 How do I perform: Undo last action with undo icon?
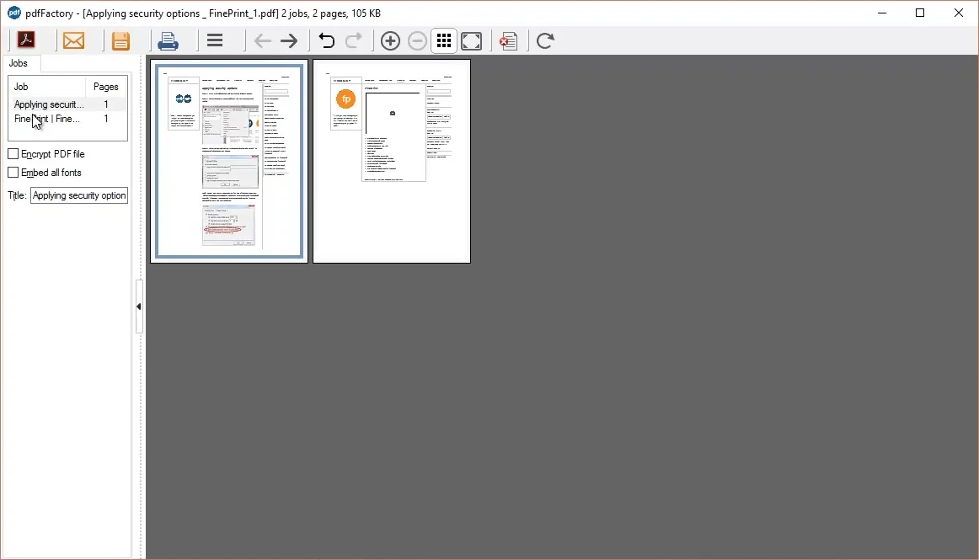coord(327,40)
